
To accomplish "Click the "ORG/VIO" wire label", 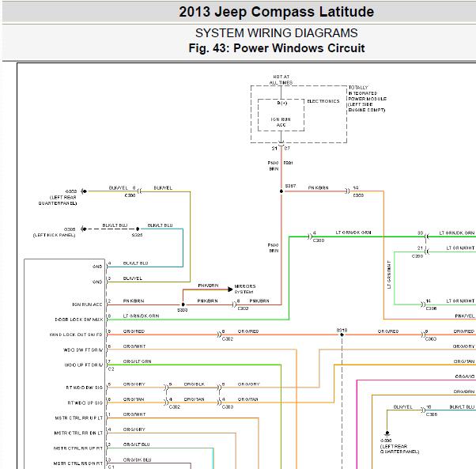I will (x=464, y=376).
